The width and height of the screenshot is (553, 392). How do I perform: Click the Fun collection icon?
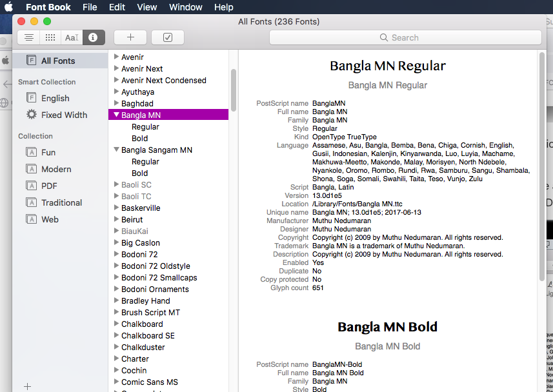pyautogui.click(x=32, y=152)
